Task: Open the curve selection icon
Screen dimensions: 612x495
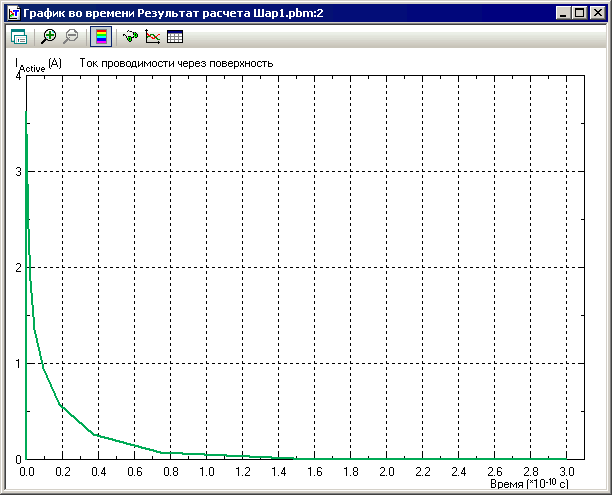Action: [x=130, y=37]
